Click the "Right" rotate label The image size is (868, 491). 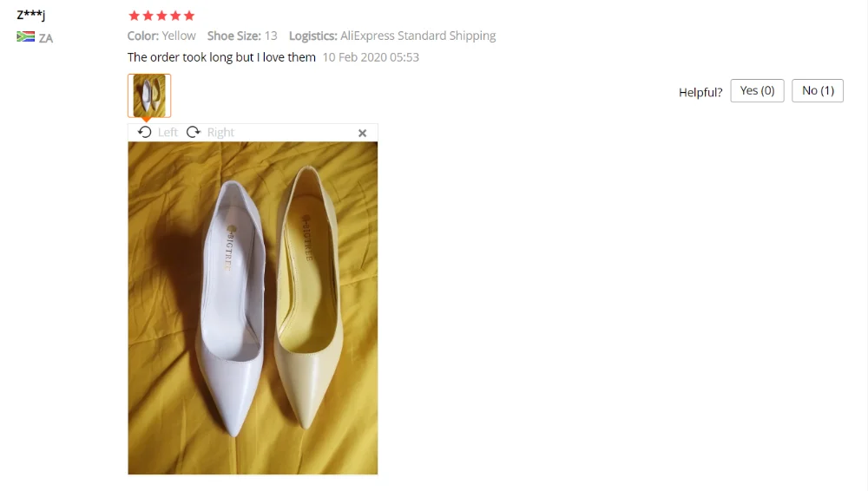point(220,133)
